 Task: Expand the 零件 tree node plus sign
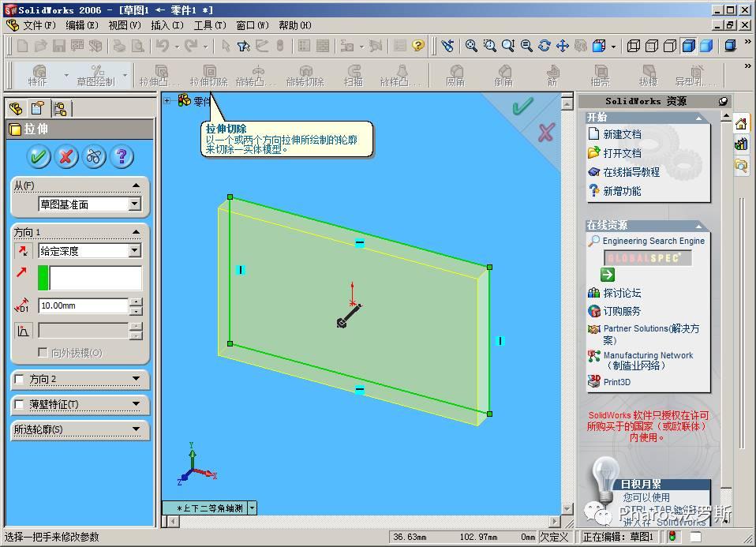[167, 100]
